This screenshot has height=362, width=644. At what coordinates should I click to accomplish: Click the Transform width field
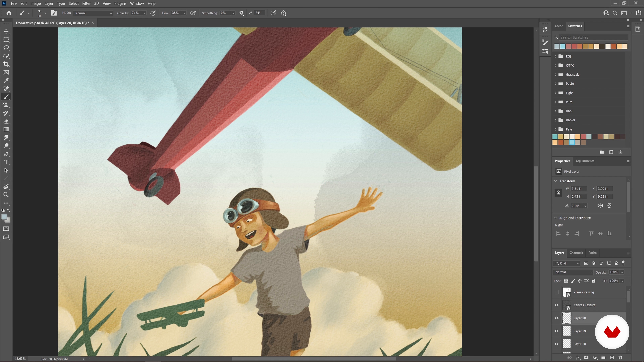pos(578,189)
